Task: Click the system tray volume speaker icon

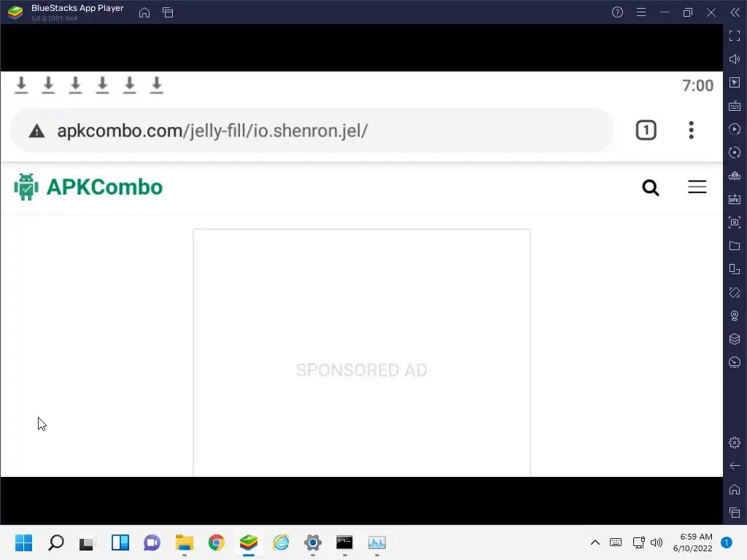Action: coord(657,542)
